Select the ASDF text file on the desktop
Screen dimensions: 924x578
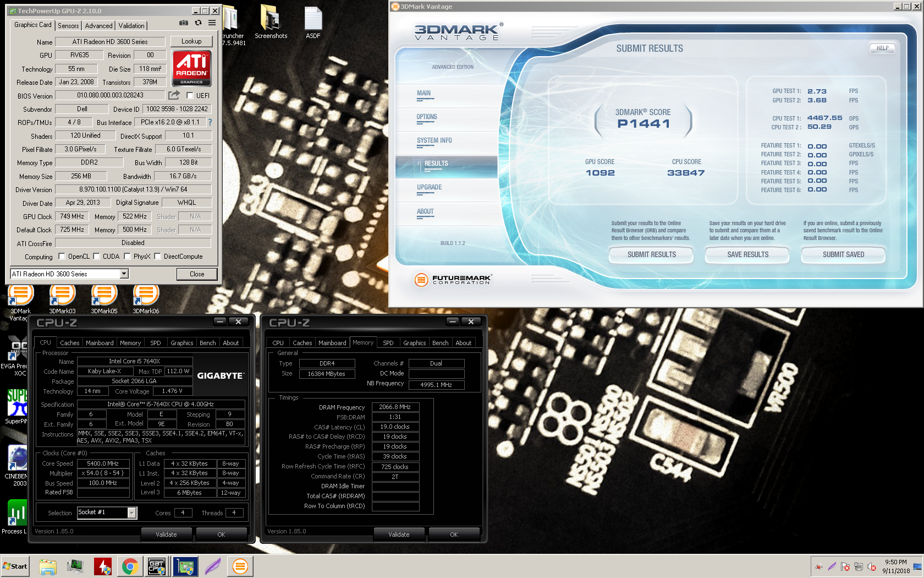(313, 22)
